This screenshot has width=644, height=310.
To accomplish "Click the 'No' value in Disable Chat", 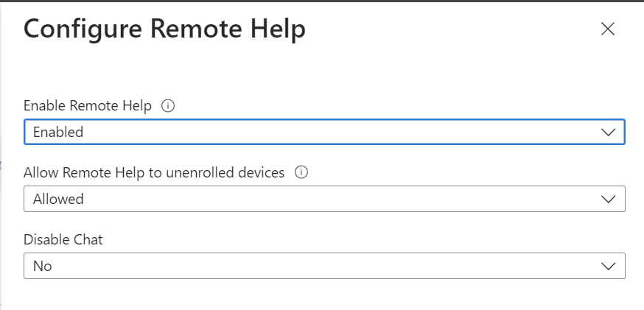I will click(x=43, y=266).
